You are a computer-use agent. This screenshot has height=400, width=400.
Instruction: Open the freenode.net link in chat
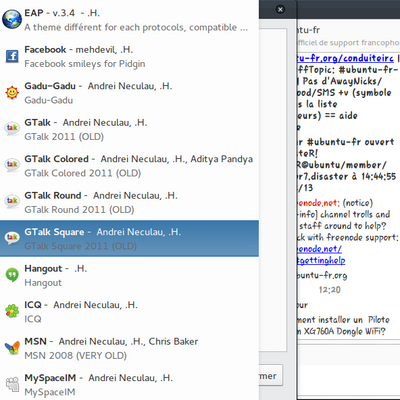[319, 249]
